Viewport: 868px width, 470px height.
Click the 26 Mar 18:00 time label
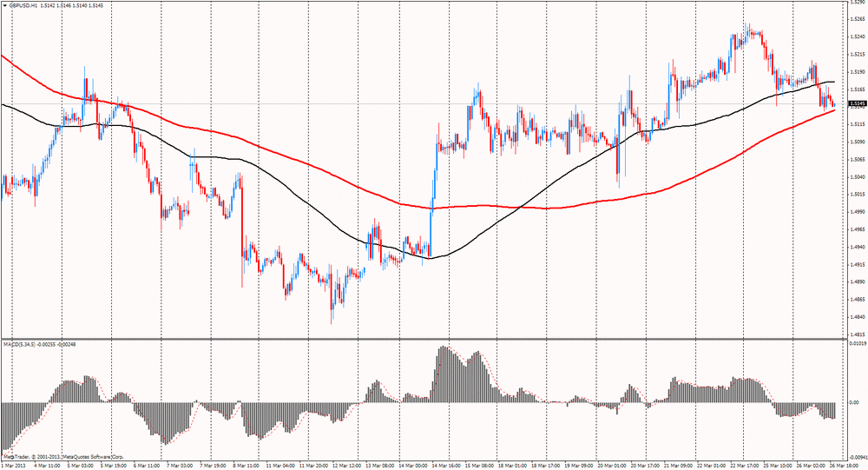(846, 467)
